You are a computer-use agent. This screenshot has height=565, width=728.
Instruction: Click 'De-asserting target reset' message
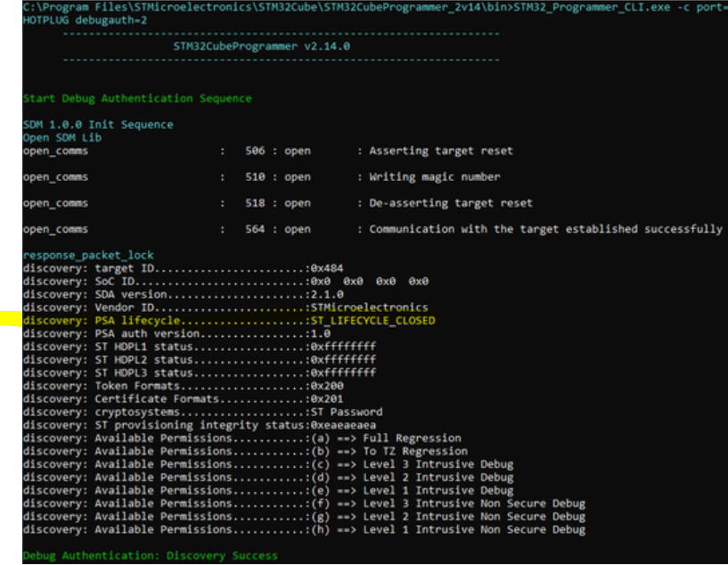[x=451, y=203]
